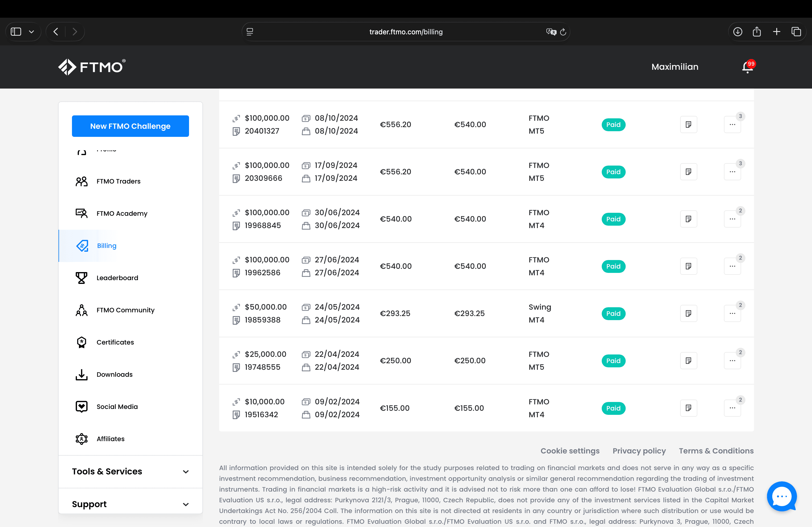Click the browser address bar
The width and height of the screenshot is (812, 527).
tap(406, 32)
